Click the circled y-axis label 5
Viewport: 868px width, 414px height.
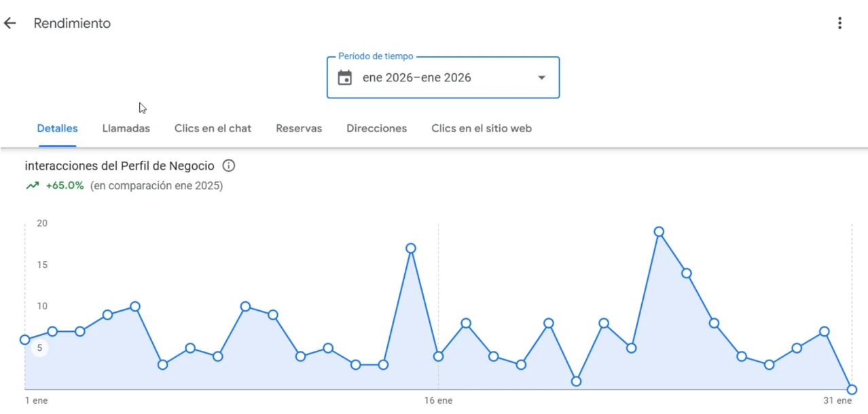(40, 348)
